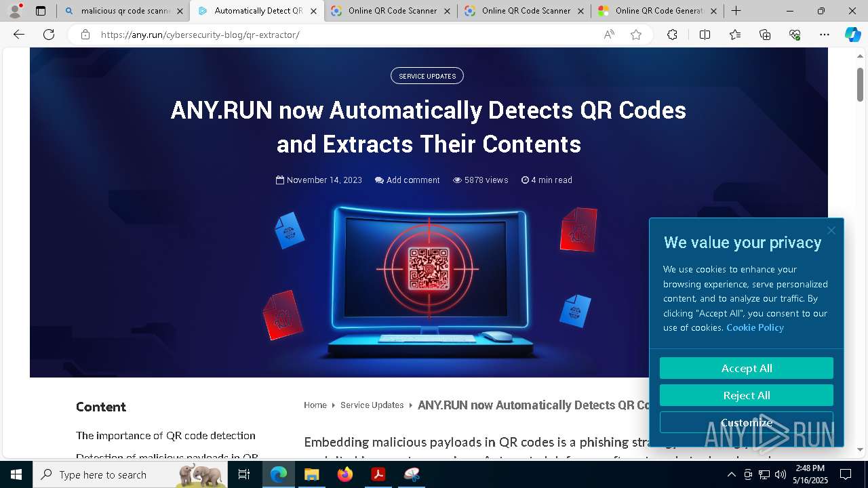Open Settings and more ellipsis menu

click(x=824, y=35)
